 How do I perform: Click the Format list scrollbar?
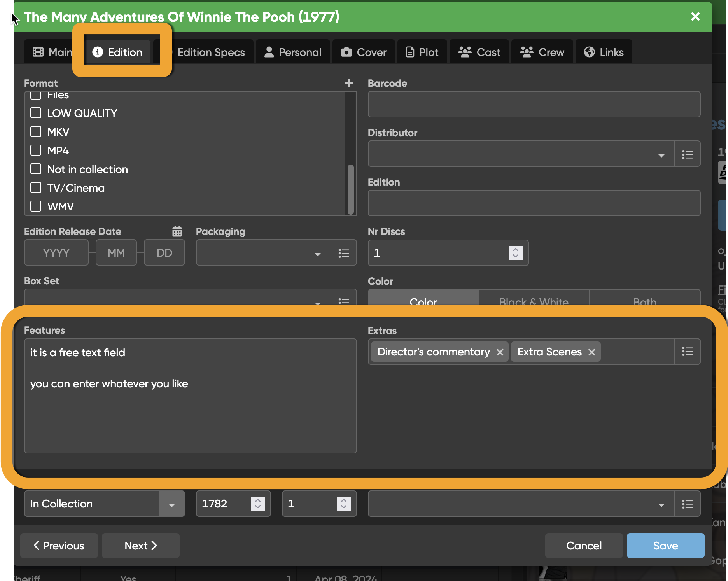click(350, 189)
